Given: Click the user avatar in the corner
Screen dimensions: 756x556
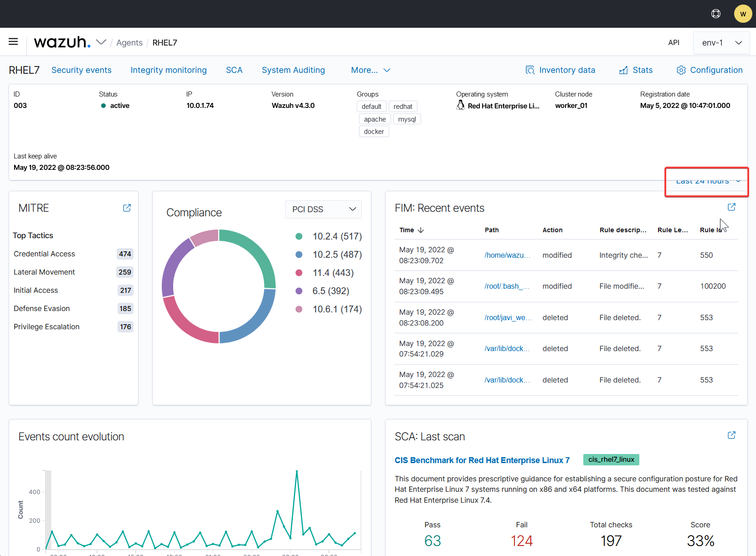Looking at the screenshot, I should 743,14.
